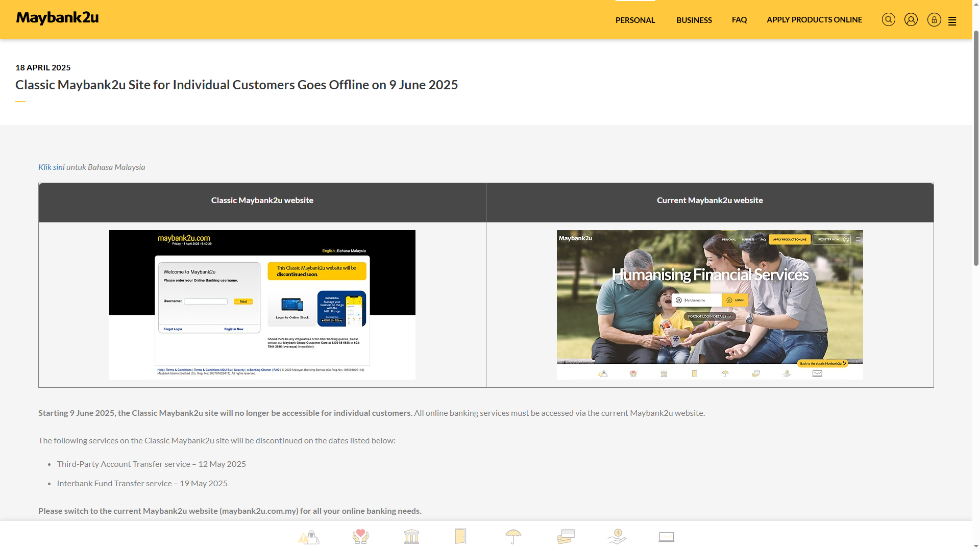Open the search icon in header
Image resolution: width=980 pixels, height=551 pixels.
point(888,19)
